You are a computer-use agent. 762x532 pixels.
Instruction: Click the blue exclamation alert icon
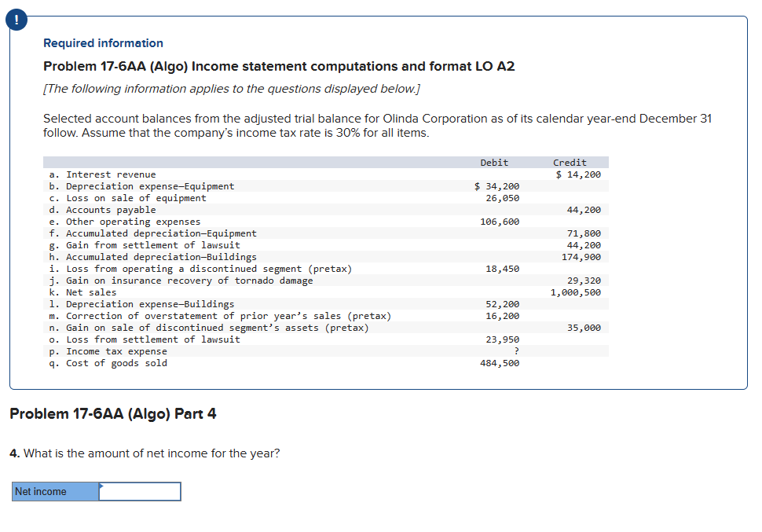click(x=16, y=20)
